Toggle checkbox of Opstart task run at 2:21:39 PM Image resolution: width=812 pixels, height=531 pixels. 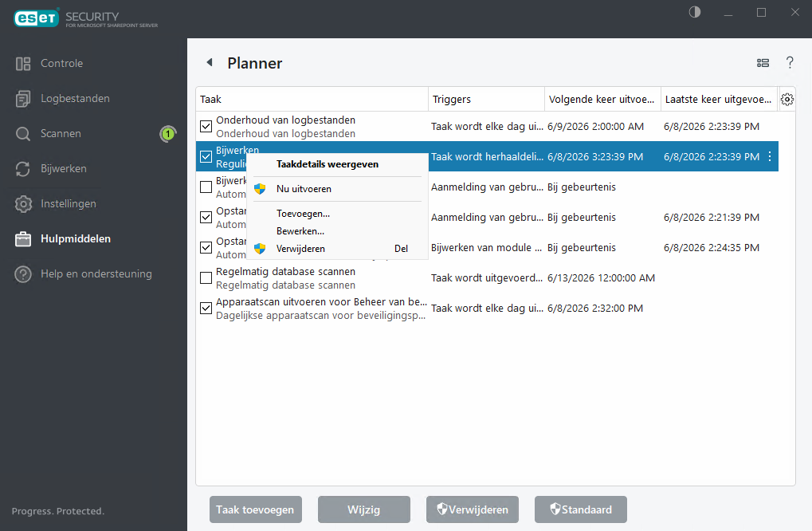[x=206, y=217]
